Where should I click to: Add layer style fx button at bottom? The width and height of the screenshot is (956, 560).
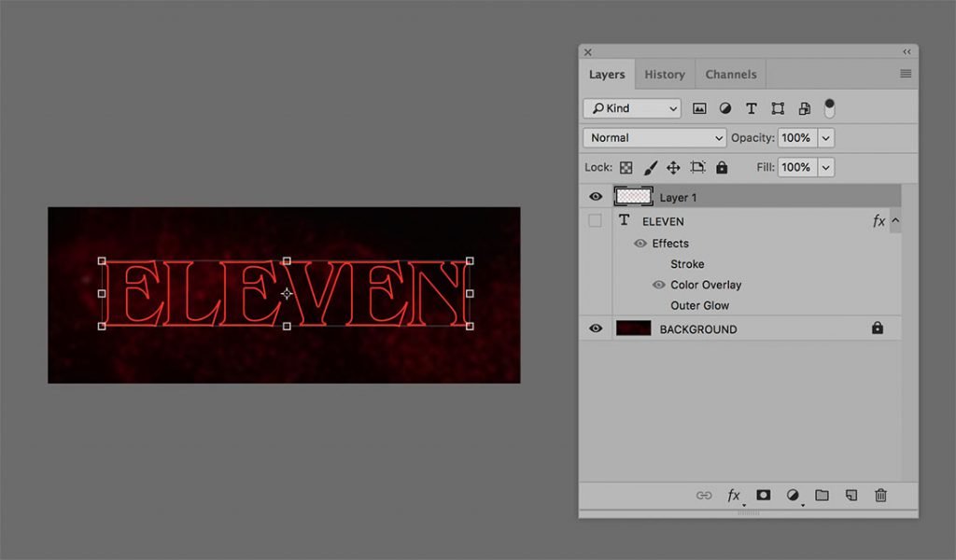pyautogui.click(x=734, y=496)
